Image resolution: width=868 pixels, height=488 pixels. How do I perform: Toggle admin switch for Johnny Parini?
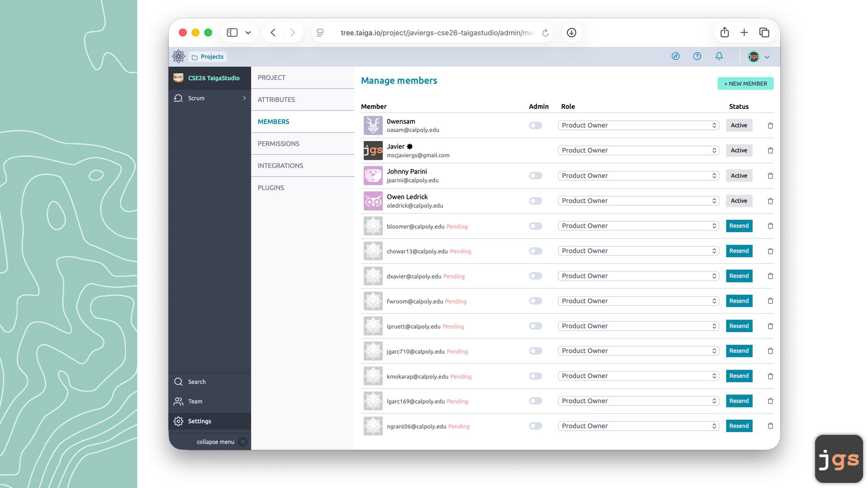(x=535, y=176)
